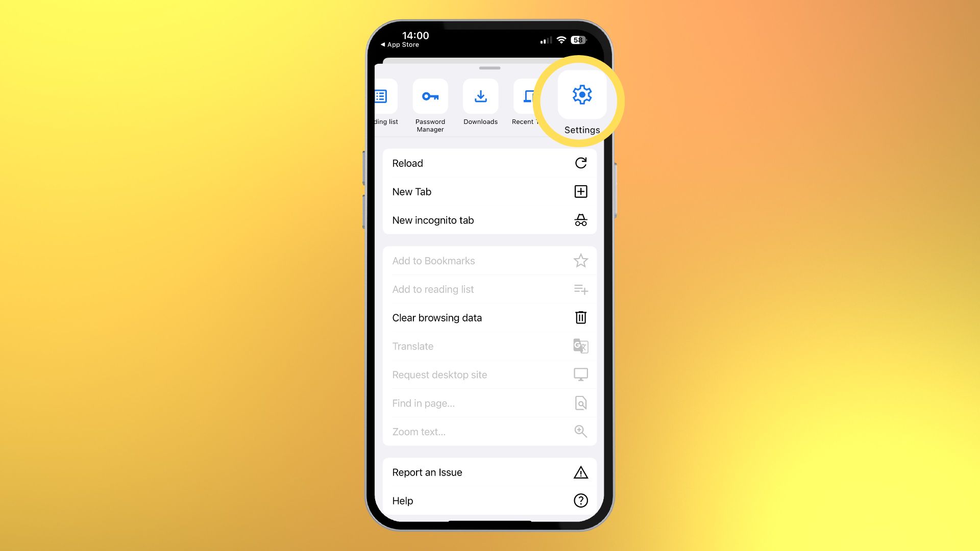Select New Tab option
980x551 pixels.
(489, 192)
